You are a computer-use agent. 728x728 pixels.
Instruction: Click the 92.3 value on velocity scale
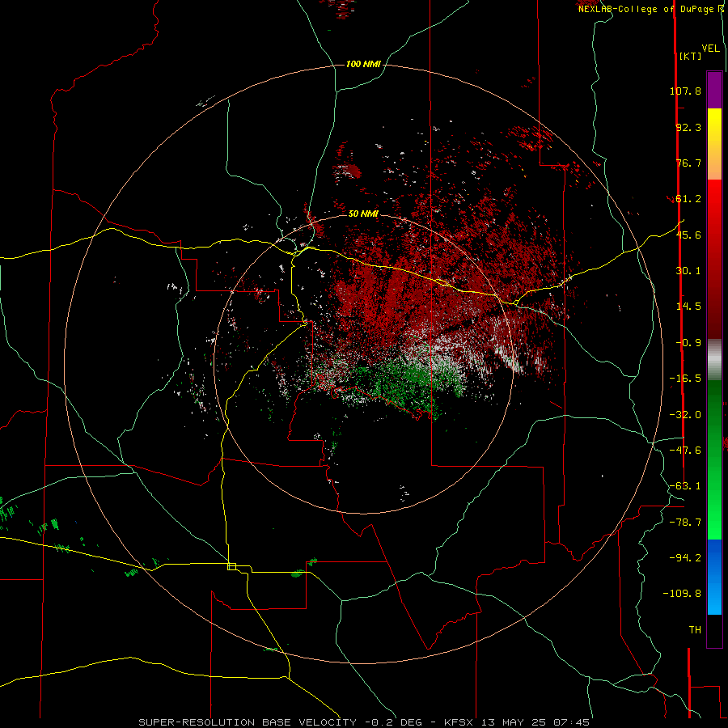(x=688, y=127)
